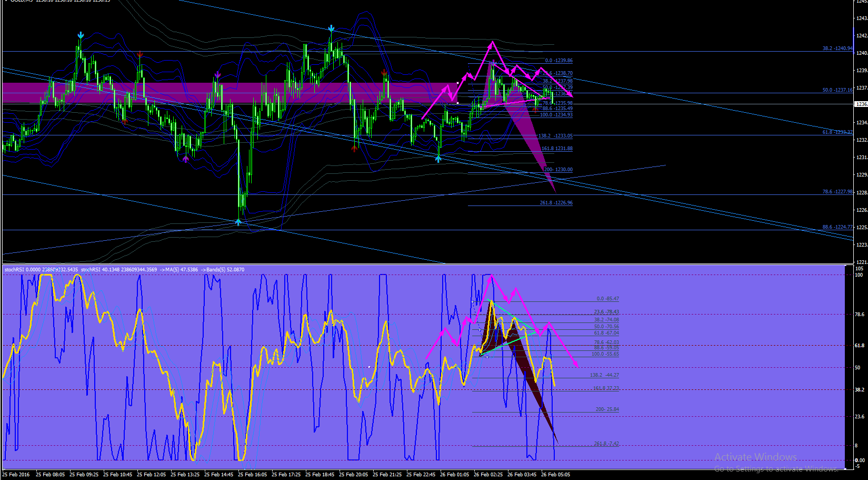Click the 25 Feb 18:45 time axis label
Viewport: 868px width, 480px height.
(320, 475)
